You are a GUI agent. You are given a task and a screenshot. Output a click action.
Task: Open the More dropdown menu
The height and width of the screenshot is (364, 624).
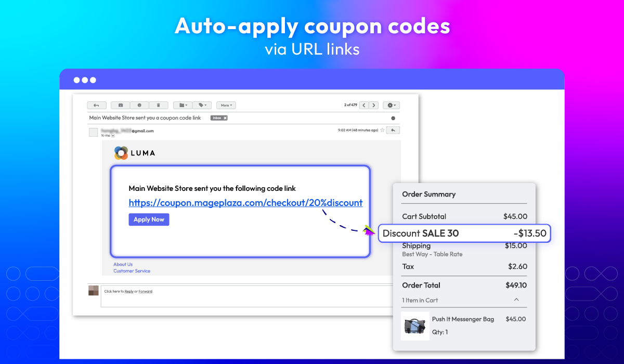[226, 105]
